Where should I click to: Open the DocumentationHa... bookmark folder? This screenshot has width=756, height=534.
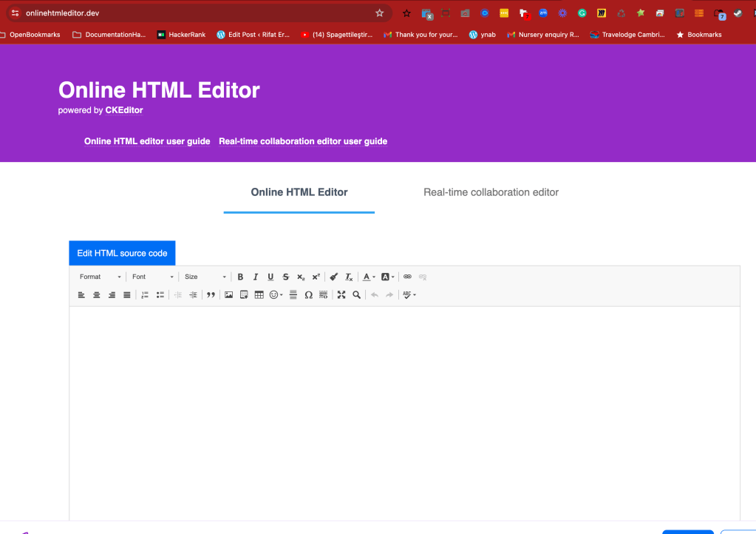point(109,35)
